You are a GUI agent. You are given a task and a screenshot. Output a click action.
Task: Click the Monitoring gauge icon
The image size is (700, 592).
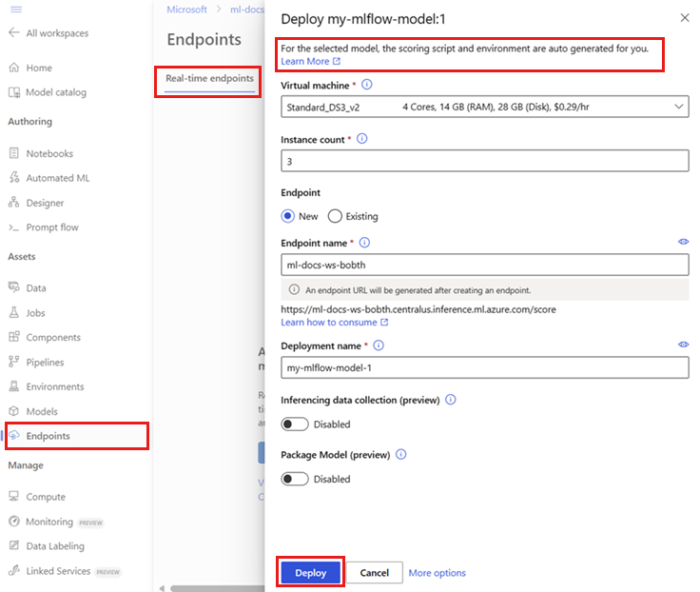pos(14,521)
